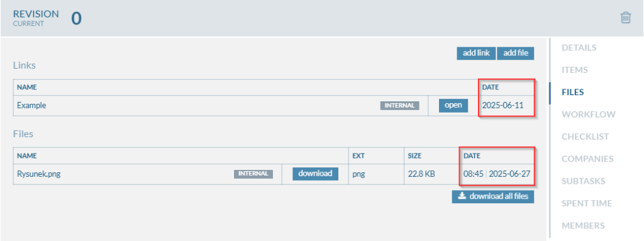Viewport: 644px width, 241px height.
Task: Open the Companies tab
Action: tap(587, 159)
